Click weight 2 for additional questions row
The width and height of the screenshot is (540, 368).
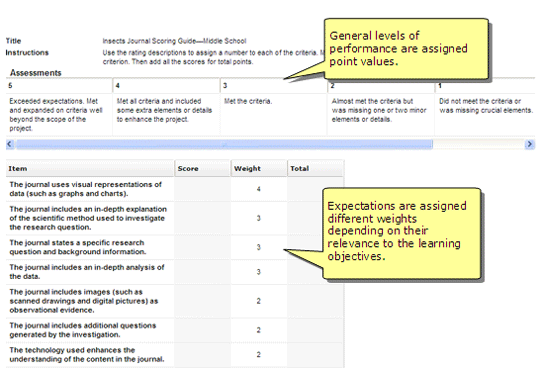point(259,330)
